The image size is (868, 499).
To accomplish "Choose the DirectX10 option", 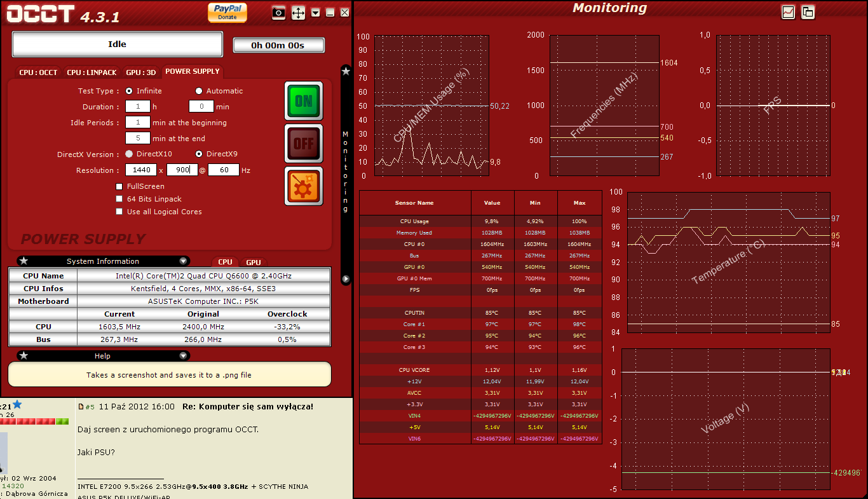I will (x=129, y=154).
